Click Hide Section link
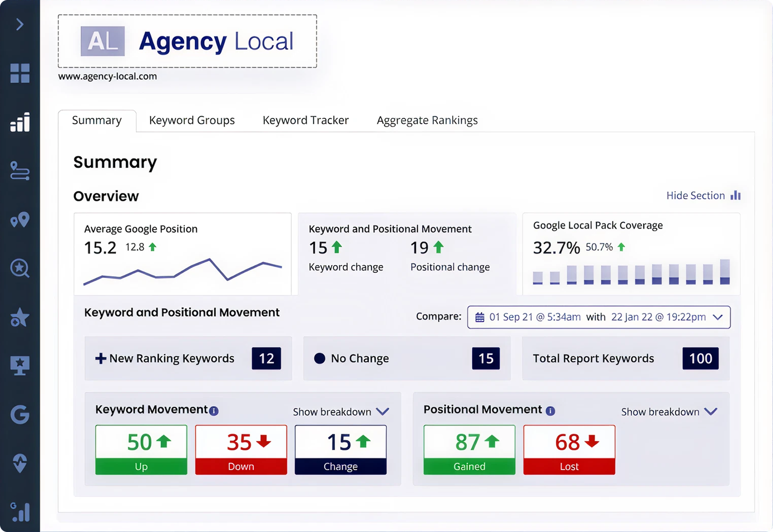The image size is (773, 532). click(695, 196)
